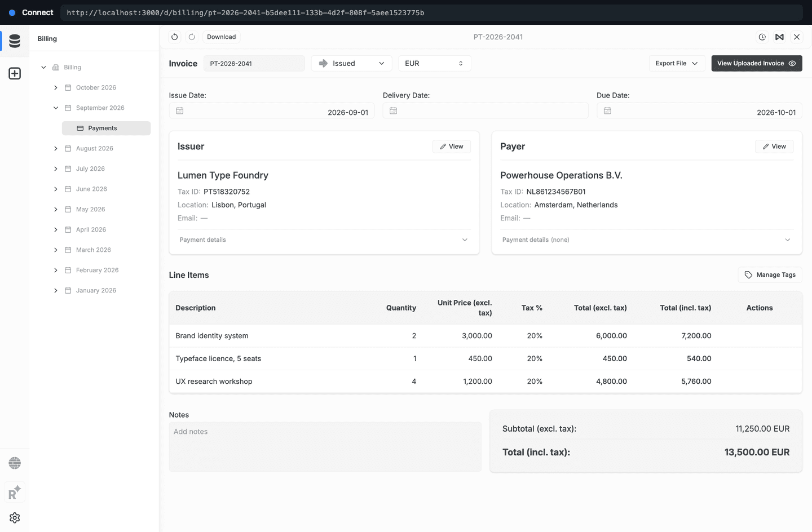The image size is (812, 532).
Task: Click View button in Issuer card
Action: pos(452,147)
